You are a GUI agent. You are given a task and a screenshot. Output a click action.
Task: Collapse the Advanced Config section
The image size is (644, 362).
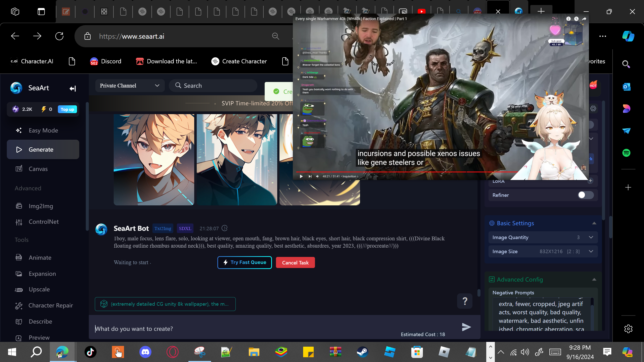[594, 280]
